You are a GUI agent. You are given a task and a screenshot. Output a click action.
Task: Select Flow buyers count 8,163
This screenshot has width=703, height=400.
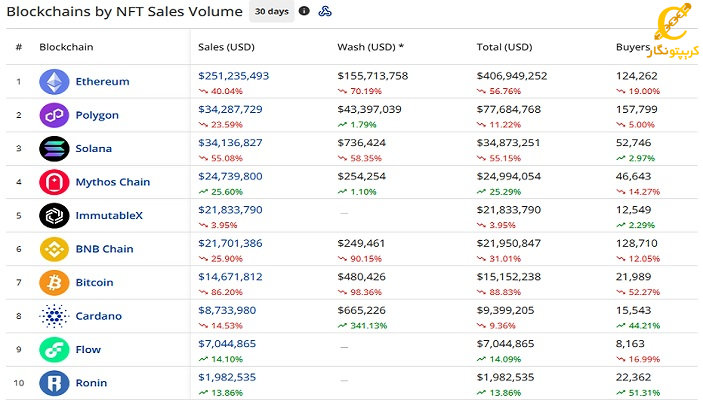[x=630, y=343]
